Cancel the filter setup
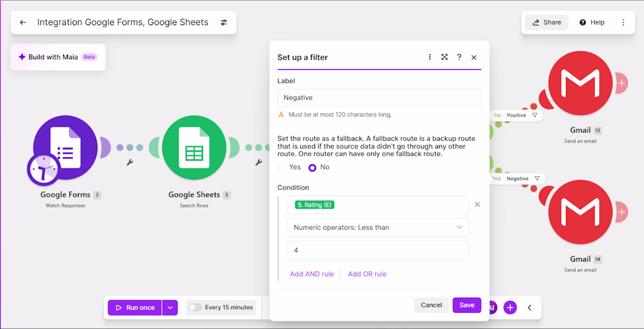This screenshot has width=644, height=329. [431, 305]
